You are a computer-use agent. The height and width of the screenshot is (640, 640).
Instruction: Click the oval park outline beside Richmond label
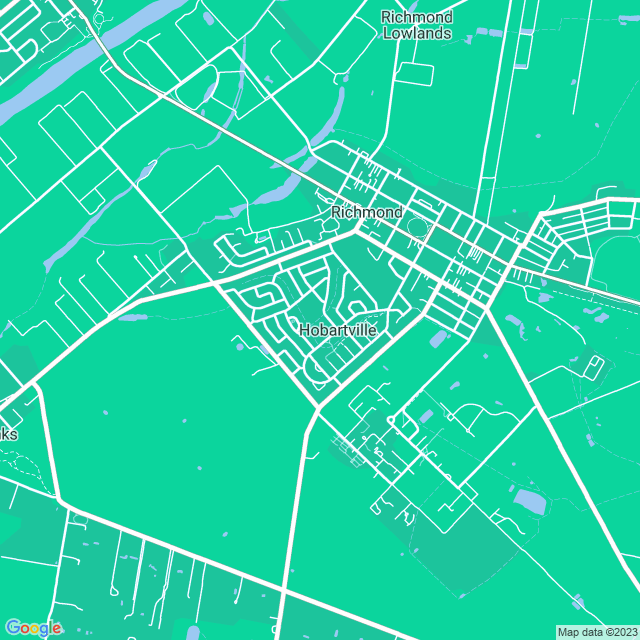pos(419,231)
